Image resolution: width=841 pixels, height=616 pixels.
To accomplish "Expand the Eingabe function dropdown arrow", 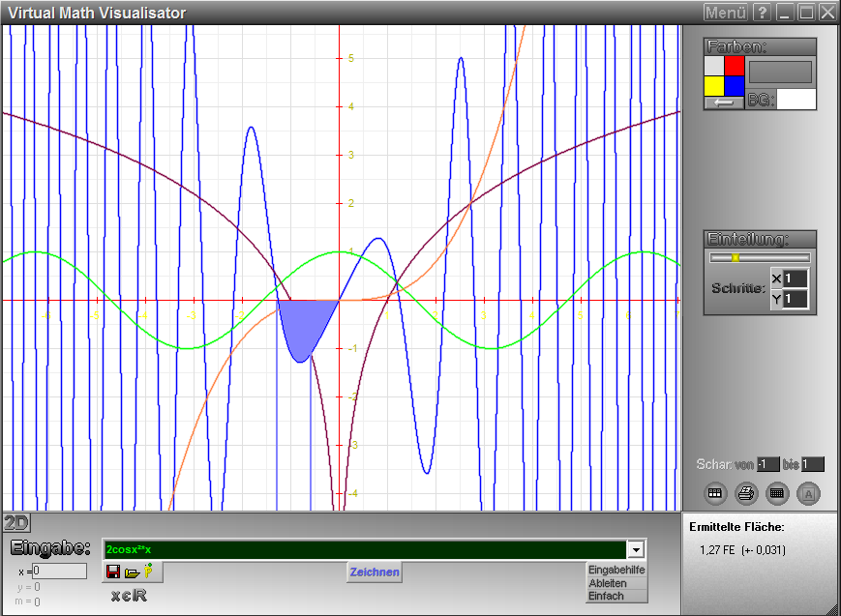I will click(x=636, y=549).
